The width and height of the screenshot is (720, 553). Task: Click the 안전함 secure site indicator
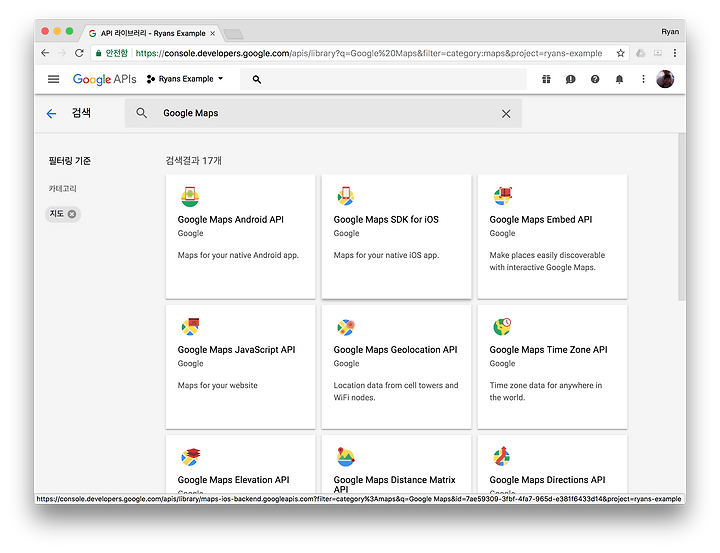click(112, 53)
